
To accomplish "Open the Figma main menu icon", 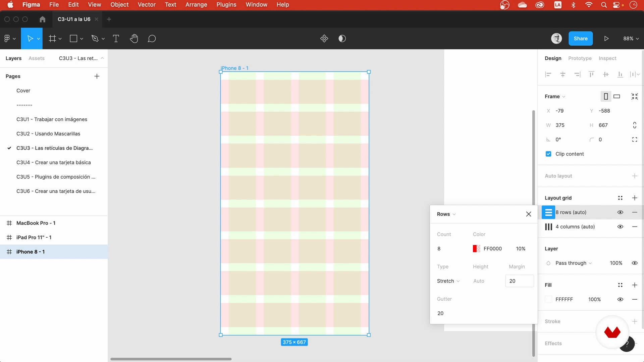I will 7,39.
